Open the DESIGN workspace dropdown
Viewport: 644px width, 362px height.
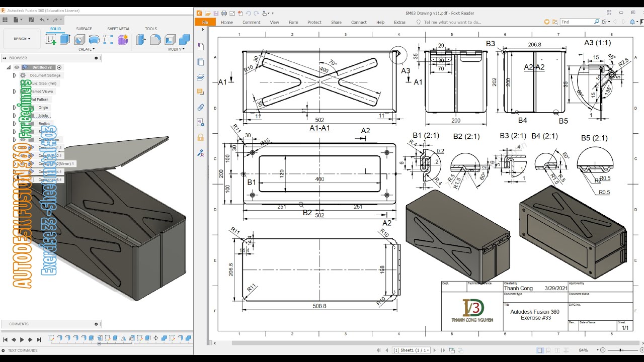click(22, 39)
